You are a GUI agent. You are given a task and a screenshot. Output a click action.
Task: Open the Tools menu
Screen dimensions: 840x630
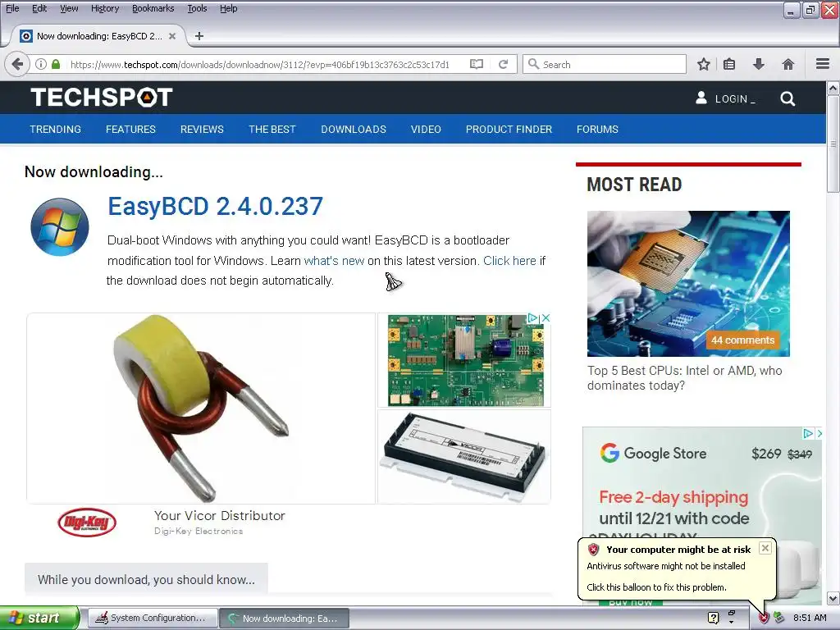pyautogui.click(x=197, y=8)
